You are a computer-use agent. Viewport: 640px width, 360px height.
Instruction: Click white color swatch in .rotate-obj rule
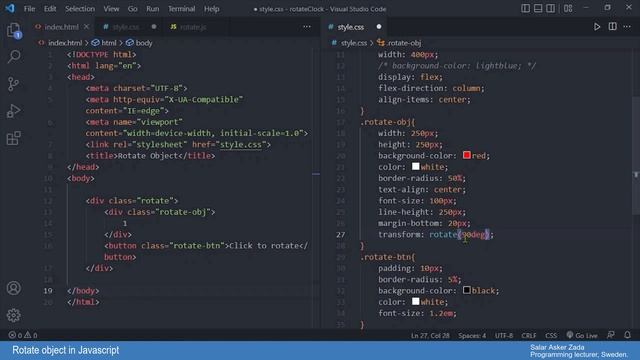416,167
